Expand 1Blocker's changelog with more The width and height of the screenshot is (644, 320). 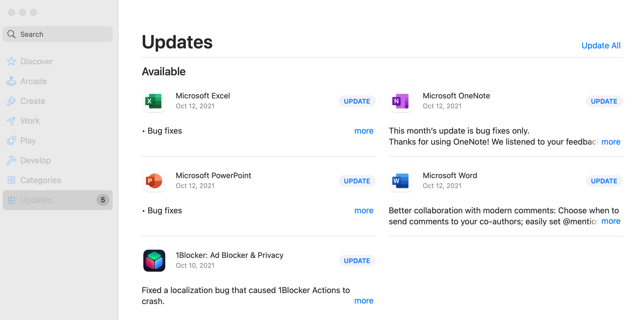(x=364, y=300)
